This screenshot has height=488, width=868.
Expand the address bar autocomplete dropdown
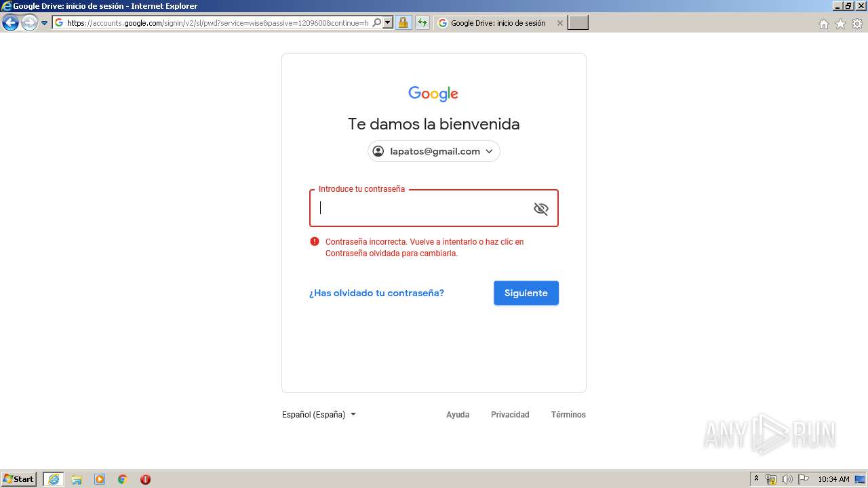(x=388, y=23)
